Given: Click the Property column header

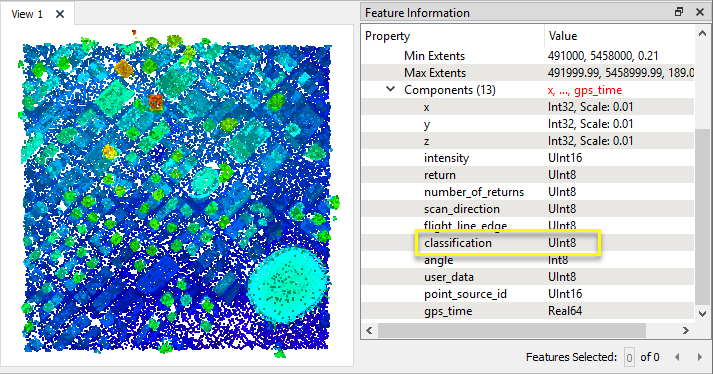Looking at the screenshot, I should tap(453, 36).
